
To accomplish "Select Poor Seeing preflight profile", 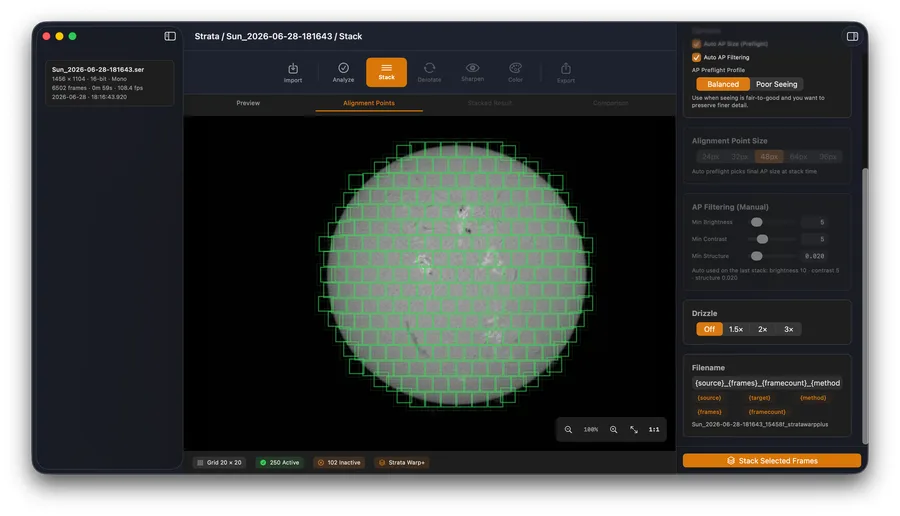I will 777,84.
